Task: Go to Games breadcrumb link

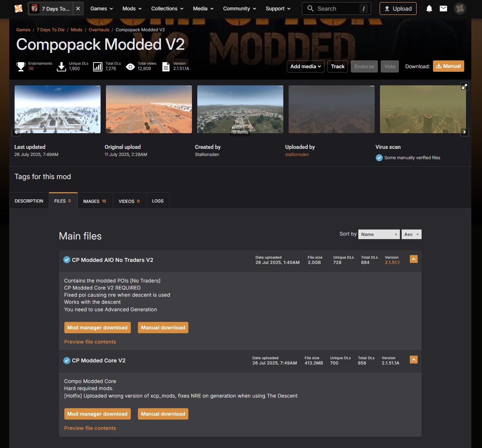Action: click(23, 30)
